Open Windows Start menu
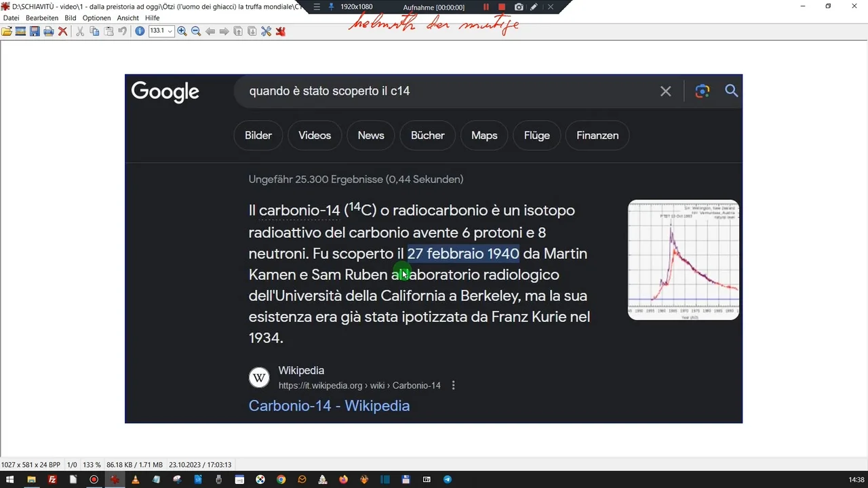This screenshot has height=488, width=868. tap(9, 480)
